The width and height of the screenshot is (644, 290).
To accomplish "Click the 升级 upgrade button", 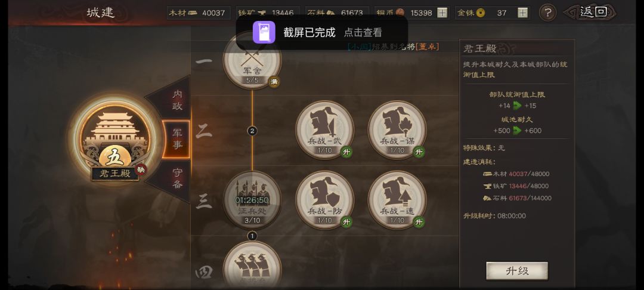I will 516,271.
